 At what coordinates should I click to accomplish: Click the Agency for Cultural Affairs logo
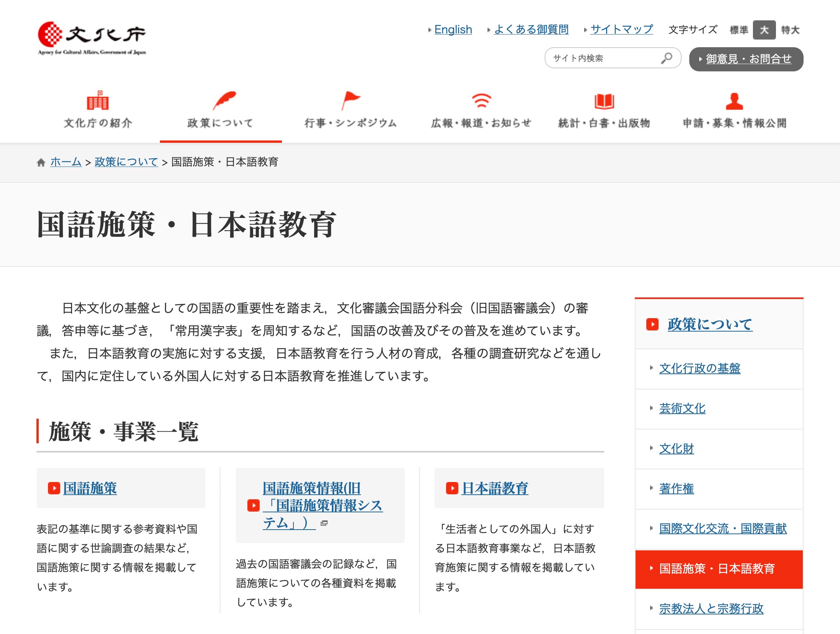pyautogui.click(x=92, y=38)
